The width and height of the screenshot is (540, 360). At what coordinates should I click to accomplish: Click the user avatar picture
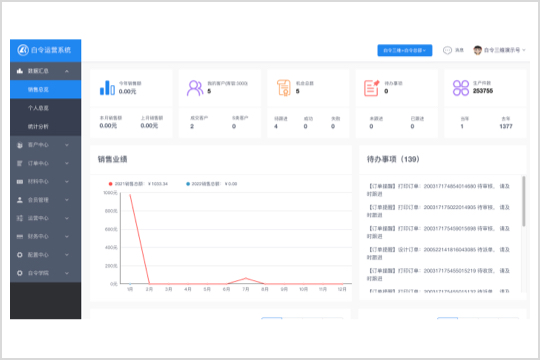477,50
